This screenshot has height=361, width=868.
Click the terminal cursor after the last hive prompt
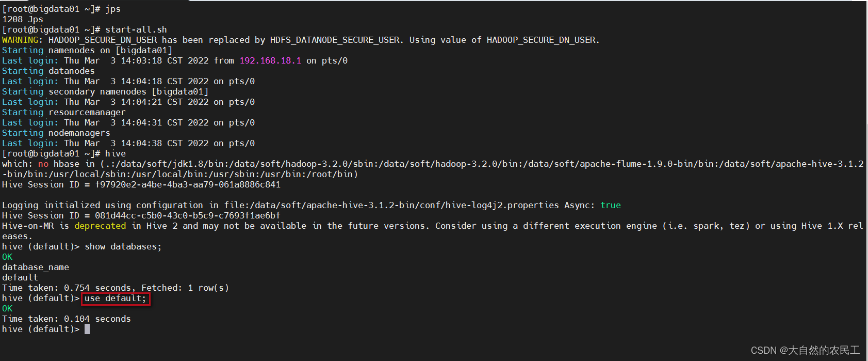pyautogui.click(x=87, y=329)
